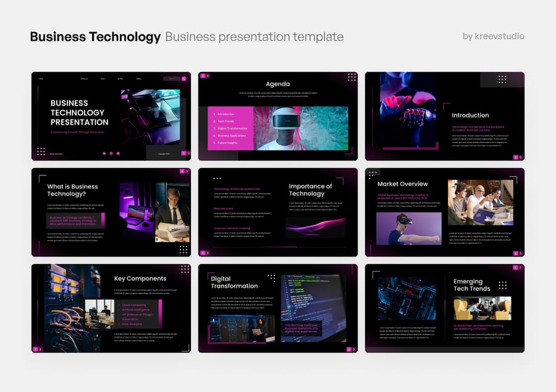Click About Us in the title slide menu
The height and width of the screenshot is (392, 556).
[84, 79]
